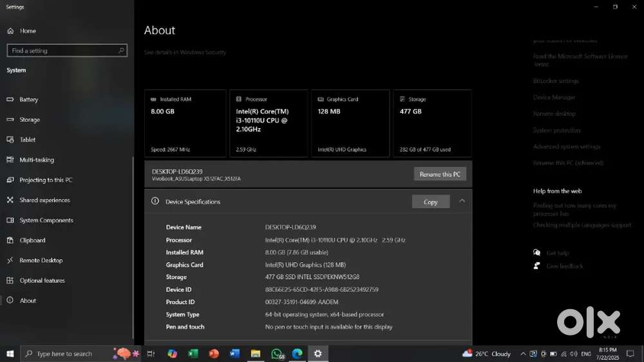
Task: Click the Installed RAM card
Action: pos(185,124)
